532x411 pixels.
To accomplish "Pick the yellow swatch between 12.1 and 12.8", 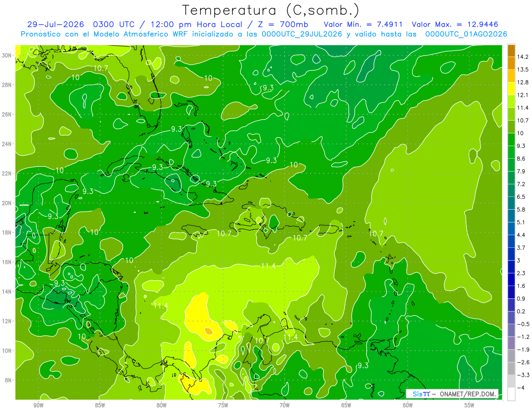I will click(511, 89).
